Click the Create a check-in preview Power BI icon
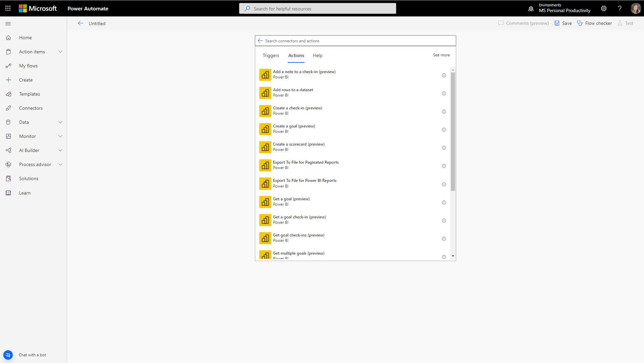Image resolution: width=644 pixels, height=363 pixels. point(265,111)
